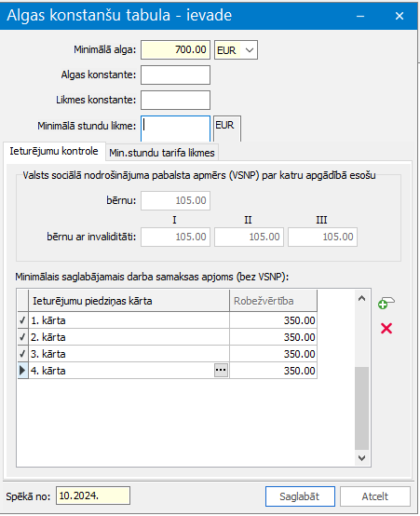Click the current-row arrow of 4. kārta

pyautogui.click(x=22, y=371)
